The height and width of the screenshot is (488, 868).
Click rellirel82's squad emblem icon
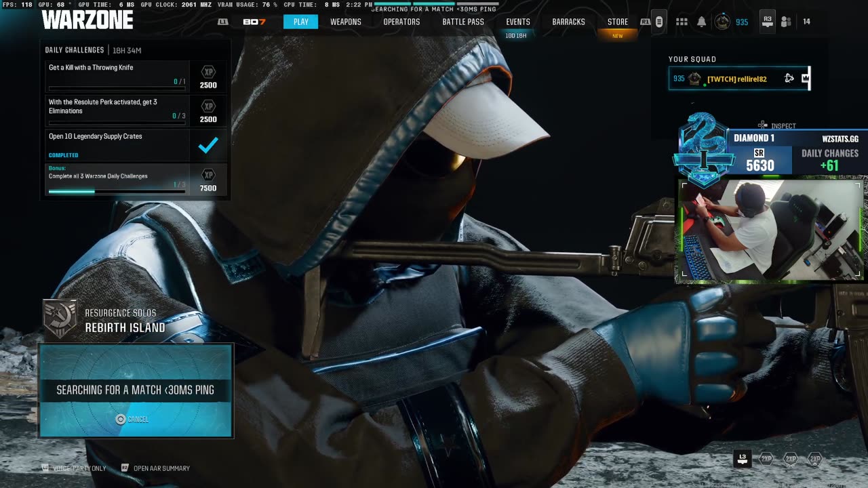[694, 79]
